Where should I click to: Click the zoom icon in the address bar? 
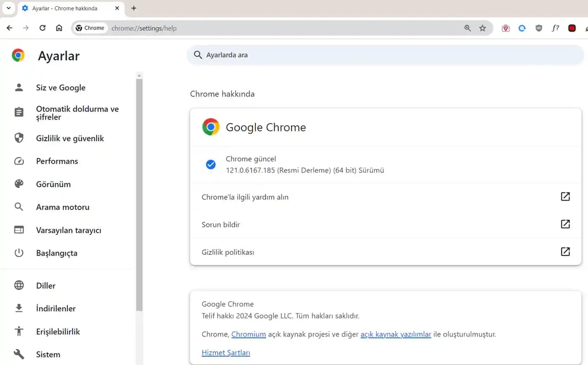(467, 28)
